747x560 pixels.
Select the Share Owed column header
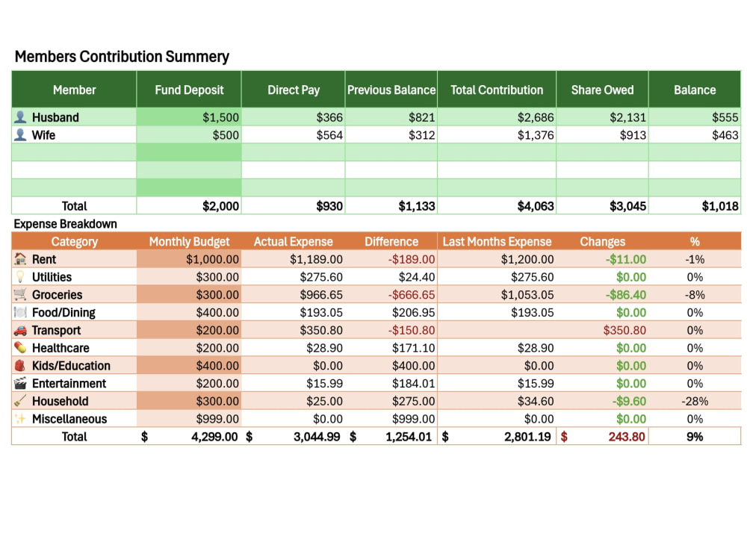pyautogui.click(x=602, y=90)
